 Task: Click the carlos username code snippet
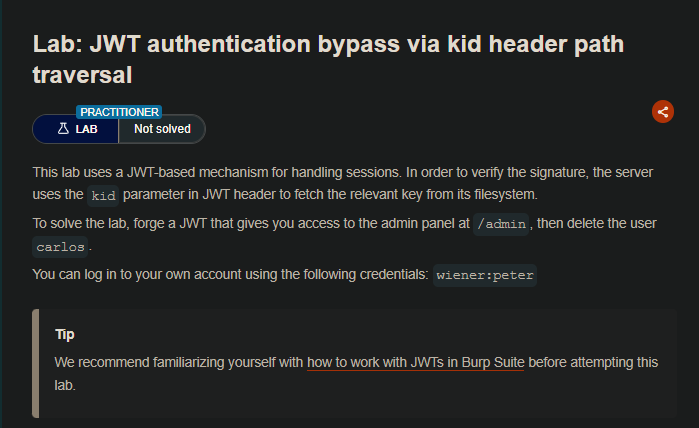tap(60, 247)
